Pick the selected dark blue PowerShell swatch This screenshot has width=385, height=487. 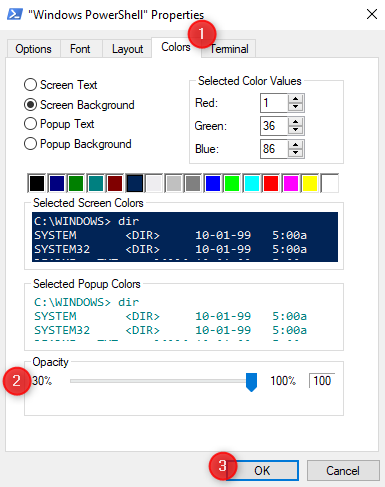tap(135, 183)
